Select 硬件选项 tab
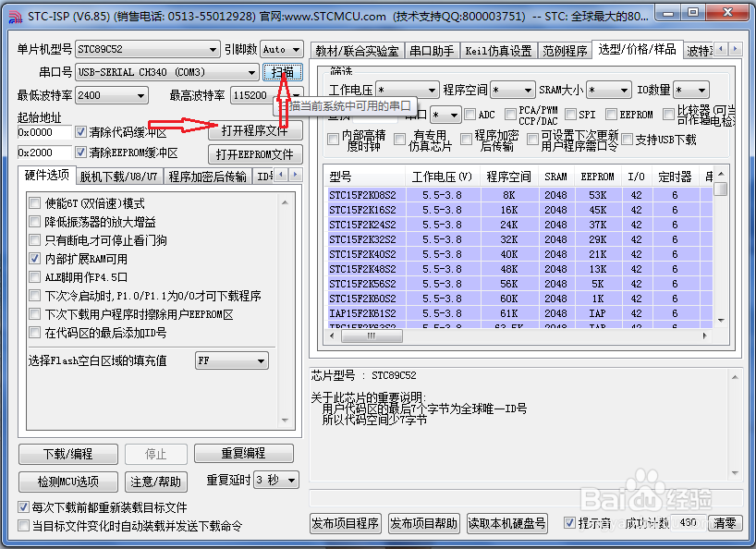Image resolution: width=756 pixels, height=549 pixels. pyautogui.click(x=47, y=175)
